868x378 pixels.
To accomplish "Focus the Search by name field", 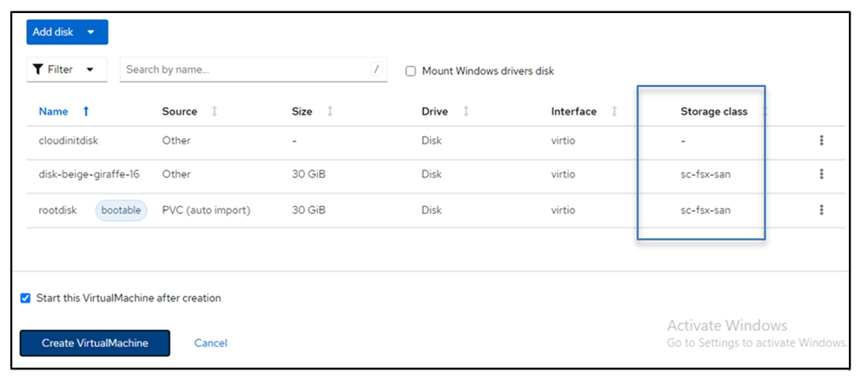I will [244, 70].
